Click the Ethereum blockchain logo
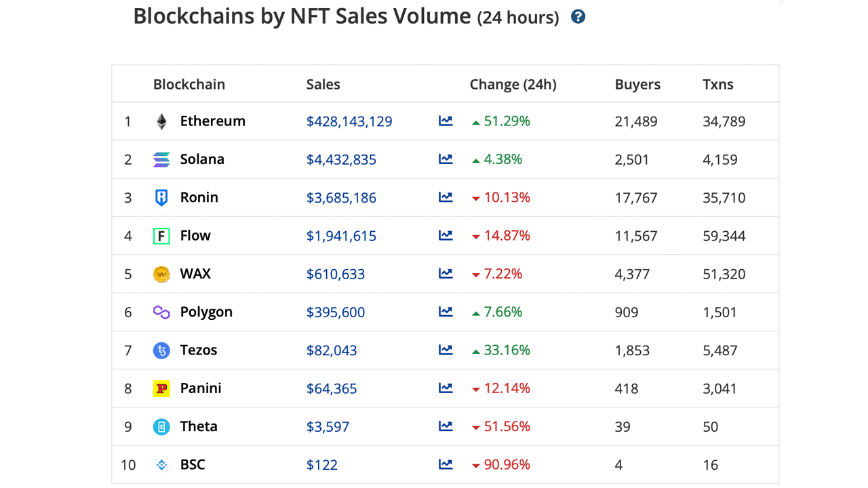The height and width of the screenshot is (488, 868). point(161,121)
